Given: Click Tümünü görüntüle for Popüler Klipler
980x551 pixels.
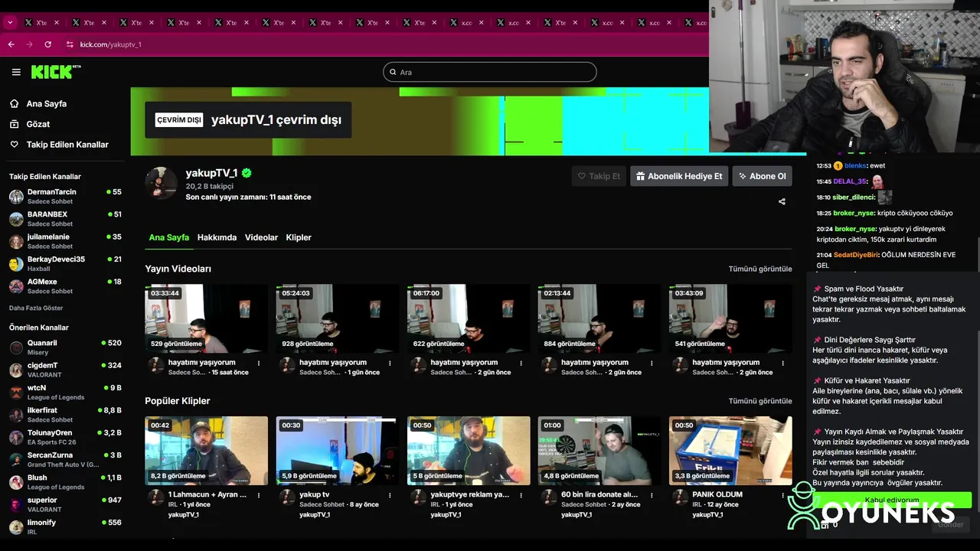Looking at the screenshot, I should [x=760, y=401].
